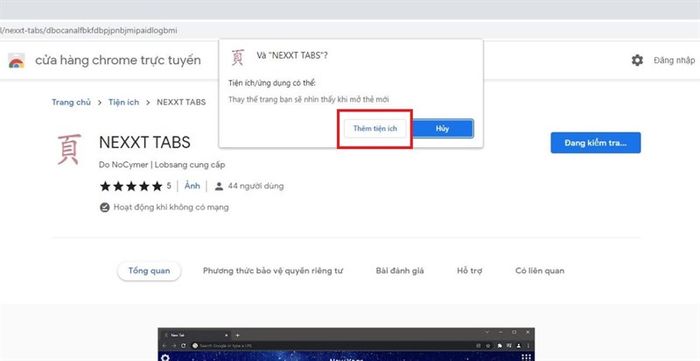Click the Hoạt động khi không có mạng text
Image resolution: width=700 pixels, height=361 pixels.
[171, 207]
